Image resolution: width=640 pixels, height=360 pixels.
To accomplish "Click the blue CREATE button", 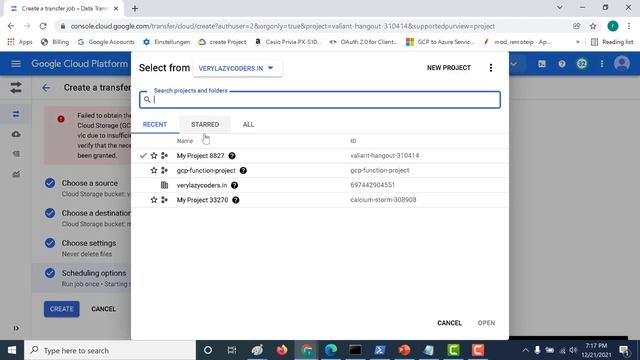I will pos(62,309).
